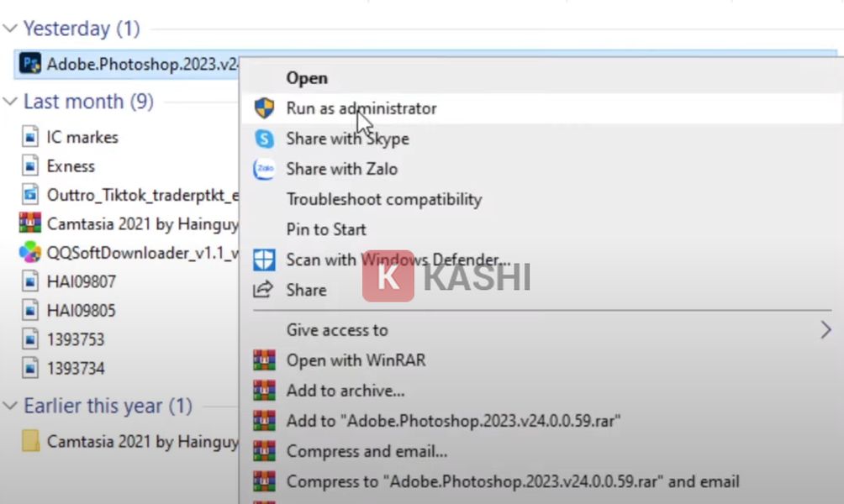Choose Open from the context menu
The height and width of the screenshot is (504, 844).
coord(307,78)
